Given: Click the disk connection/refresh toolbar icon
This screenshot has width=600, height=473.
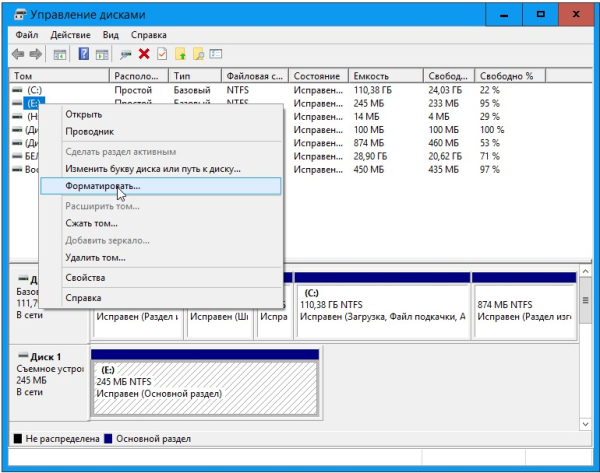Looking at the screenshot, I should click(x=125, y=55).
